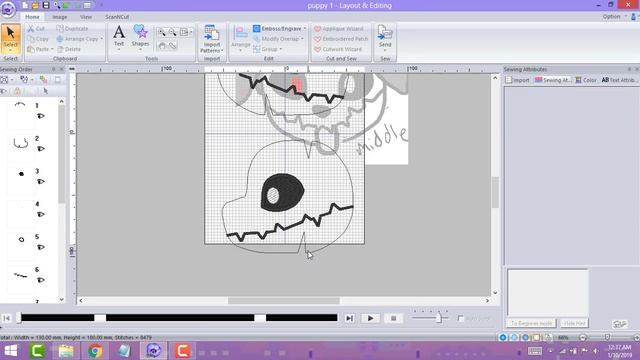This screenshot has width=640, height=360.
Task: Click Save in the quick access toolbar
Action: tap(46, 5)
